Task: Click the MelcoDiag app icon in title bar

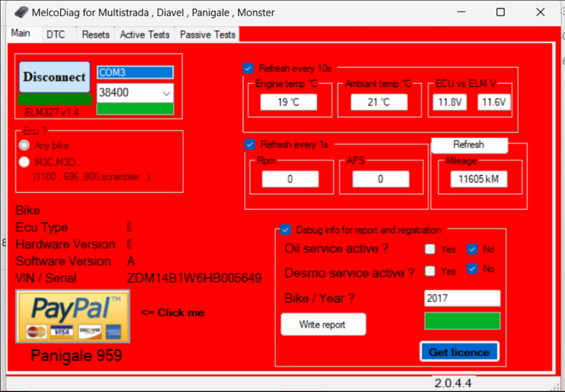Action: pos(21,12)
